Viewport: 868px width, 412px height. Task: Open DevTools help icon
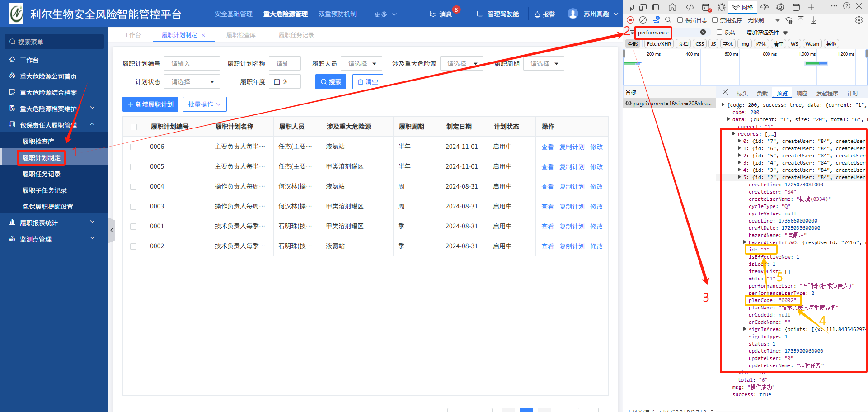(x=847, y=6)
